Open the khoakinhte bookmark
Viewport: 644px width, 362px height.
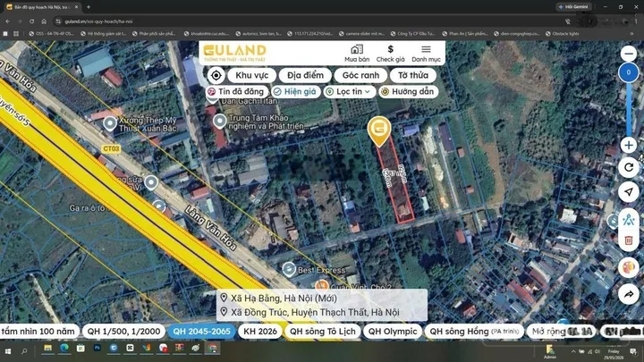(207, 34)
